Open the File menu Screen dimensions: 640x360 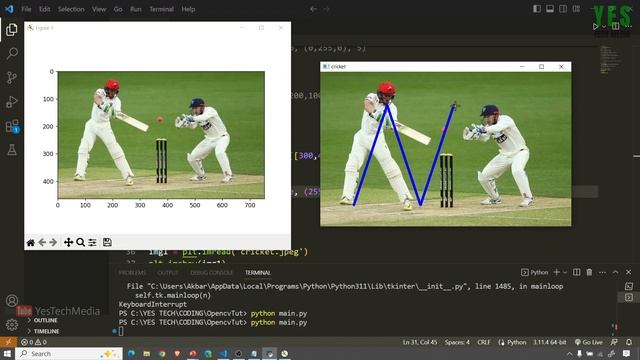point(26,9)
